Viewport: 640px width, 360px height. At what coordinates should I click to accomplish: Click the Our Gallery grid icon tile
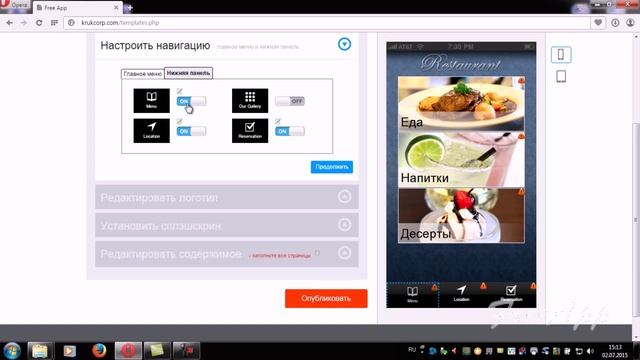point(250,100)
